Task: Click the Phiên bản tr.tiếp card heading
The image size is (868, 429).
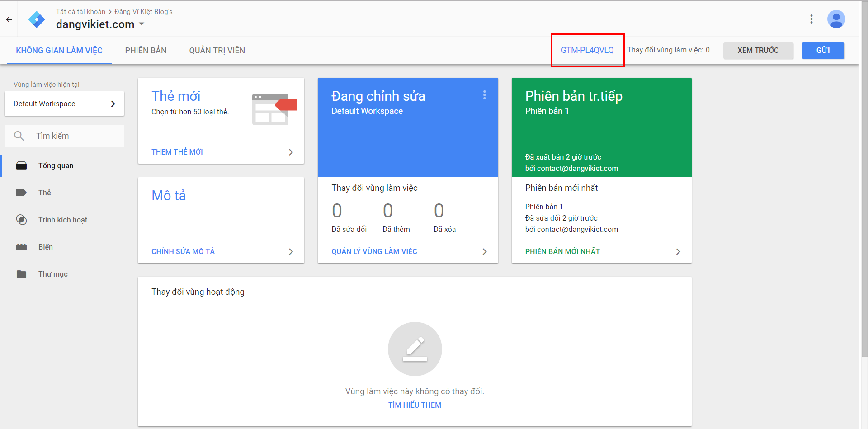Action: tap(574, 96)
